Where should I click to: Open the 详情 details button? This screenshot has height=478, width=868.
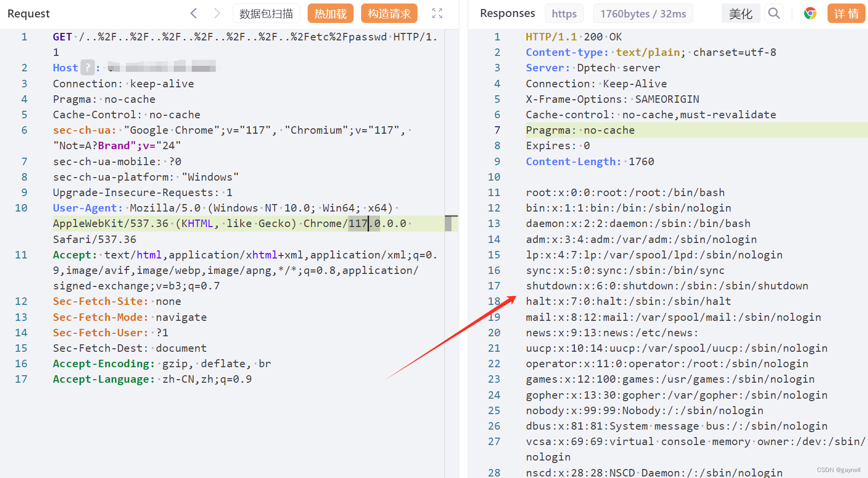click(x=846, y=13)
